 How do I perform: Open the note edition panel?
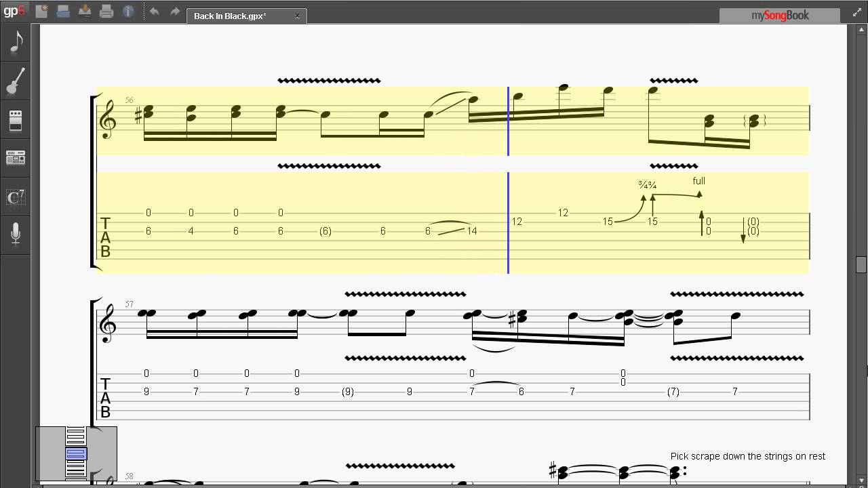(x=16, y=42)
